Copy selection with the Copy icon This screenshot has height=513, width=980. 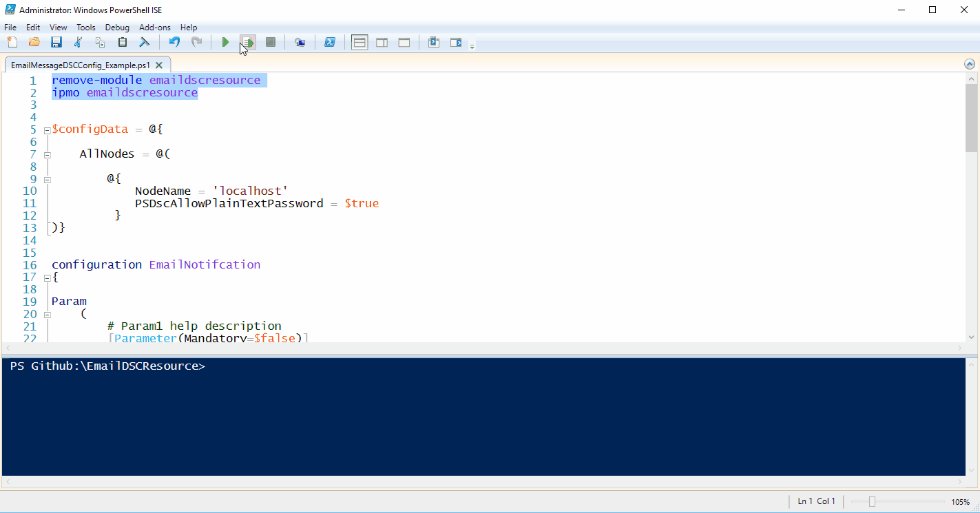pyautogui.click(x=101, y=43)
